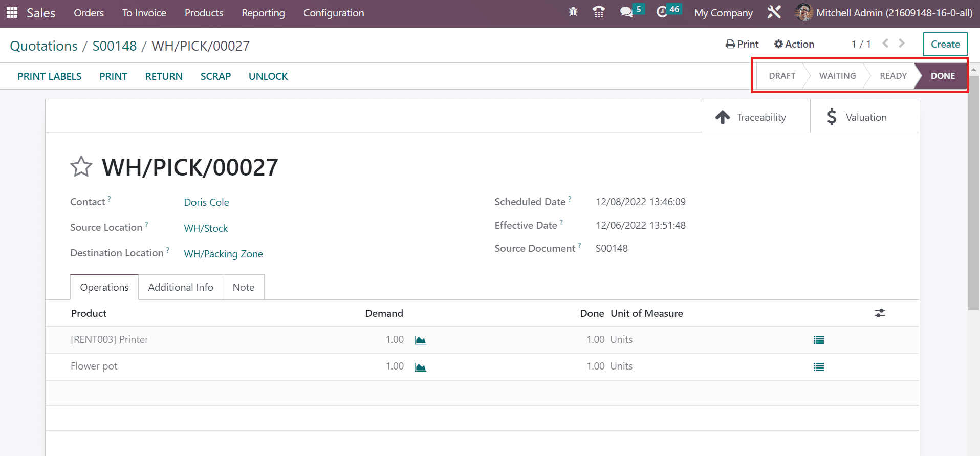Open the VoIP phone icon
The width and height of the screenshot is (980, 456).
coord(599,12)
